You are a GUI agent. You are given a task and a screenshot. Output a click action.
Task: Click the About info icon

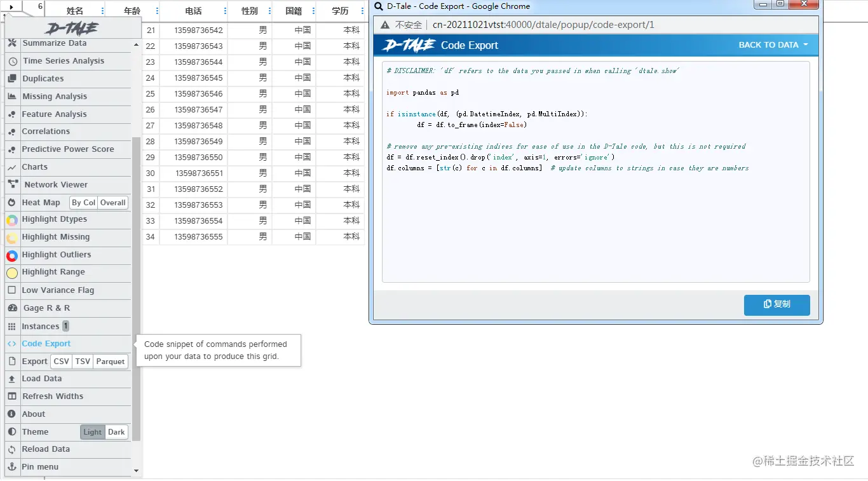click(11, 414)
